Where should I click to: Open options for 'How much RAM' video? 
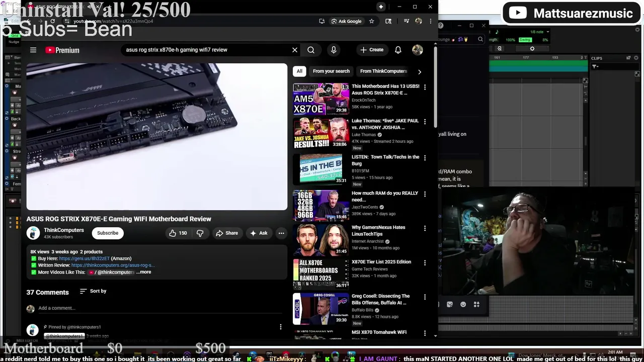coord(425,194)
